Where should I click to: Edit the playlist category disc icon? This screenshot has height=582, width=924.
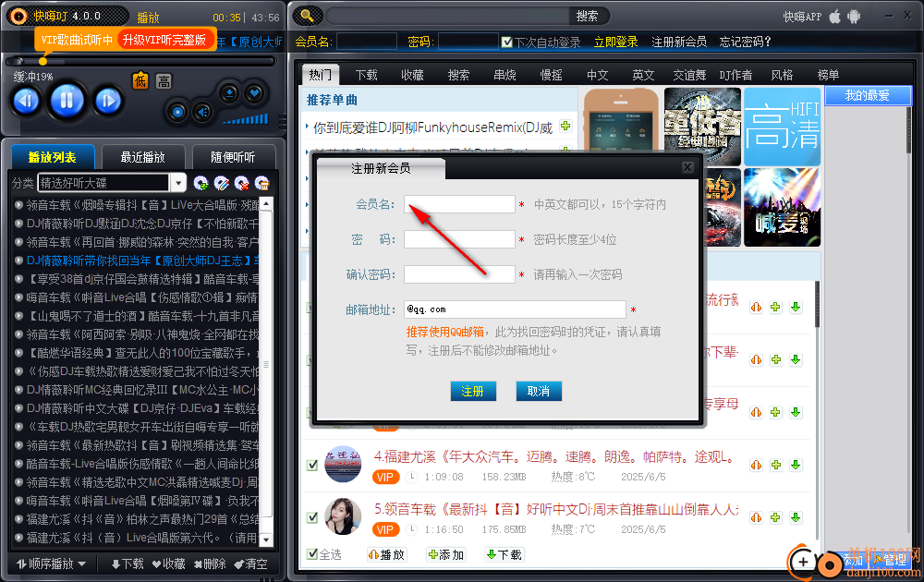pyautogui.click(x=222, y=183)
